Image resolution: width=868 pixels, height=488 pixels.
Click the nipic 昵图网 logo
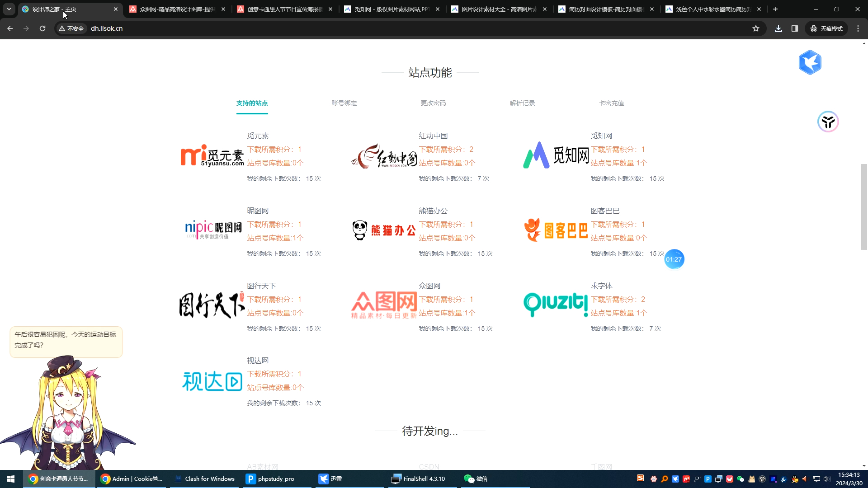tap(213, 230)
